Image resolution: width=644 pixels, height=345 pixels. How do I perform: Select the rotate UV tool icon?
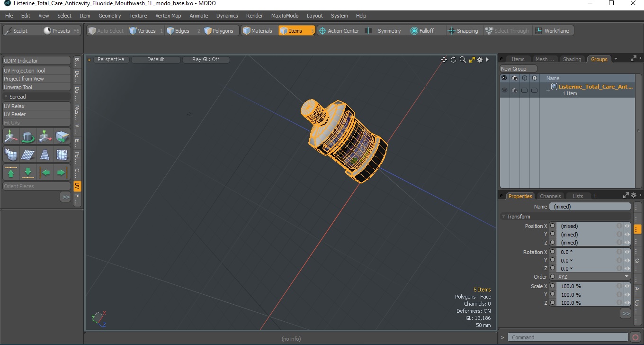click(x=28, y=136)
